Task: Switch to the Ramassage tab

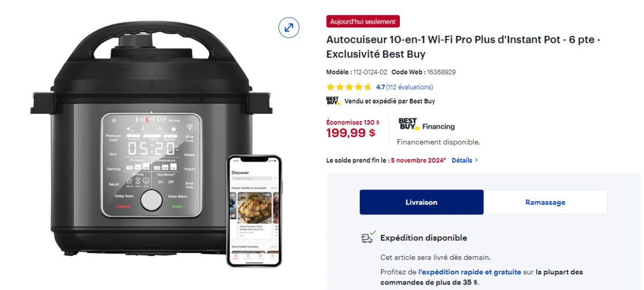Action: point(545,202)
